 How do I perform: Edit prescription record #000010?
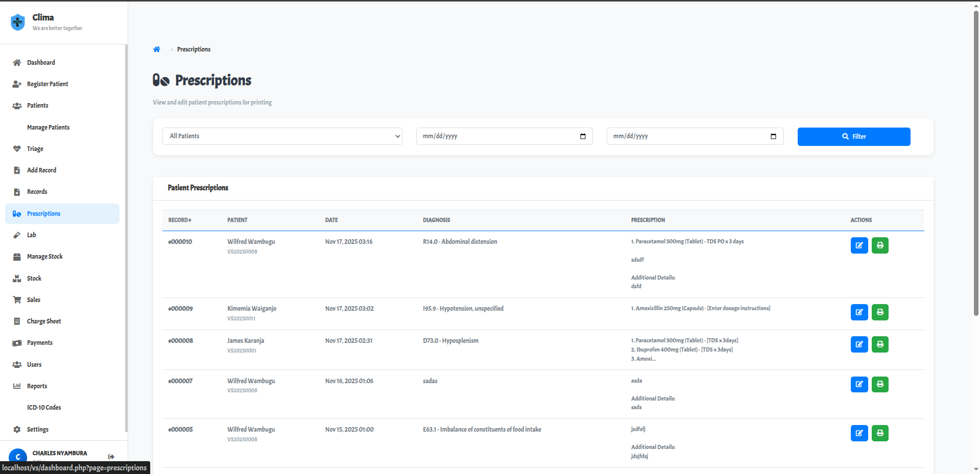[859, 245]
